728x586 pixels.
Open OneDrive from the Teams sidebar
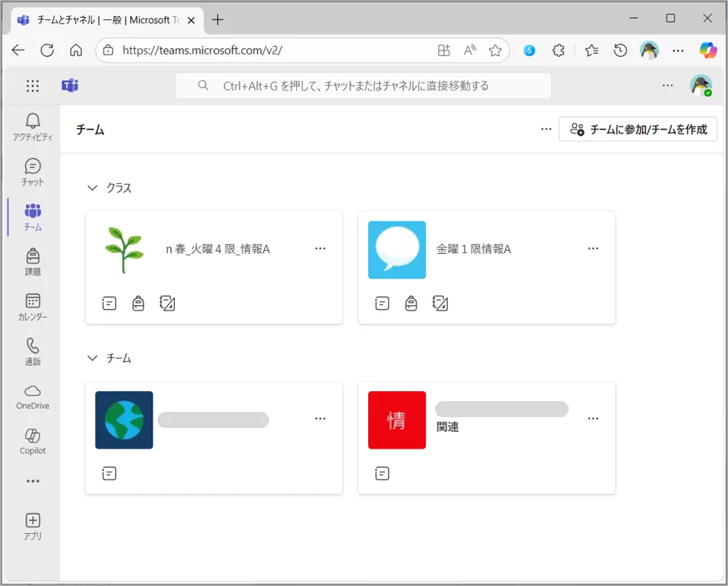coord(32,397)
